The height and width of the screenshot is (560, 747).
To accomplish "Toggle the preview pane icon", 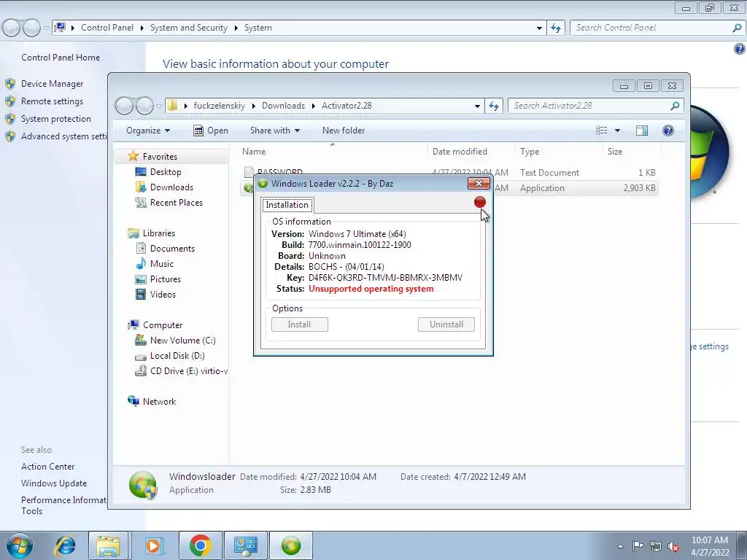I will click(x=642, y=131).
